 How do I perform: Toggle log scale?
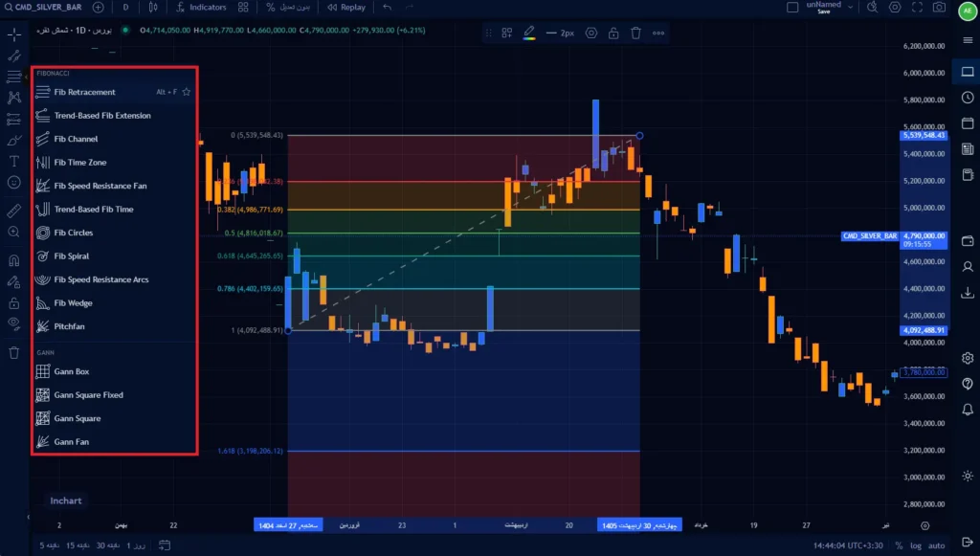coord(916,545)
